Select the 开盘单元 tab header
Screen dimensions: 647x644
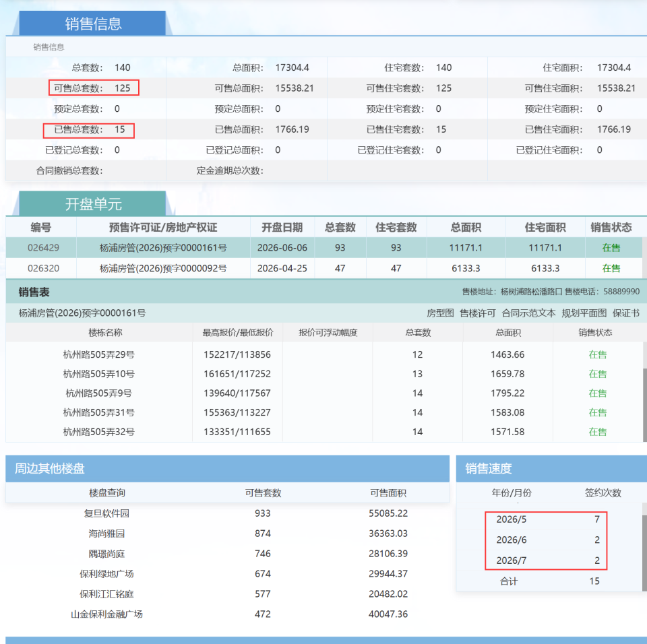click(x=93, y=204)
